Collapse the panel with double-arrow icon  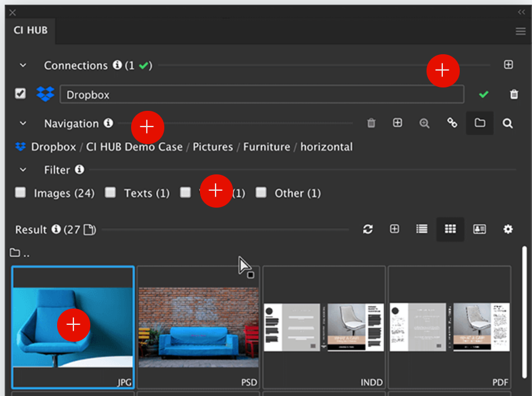(x=522, y=12)
